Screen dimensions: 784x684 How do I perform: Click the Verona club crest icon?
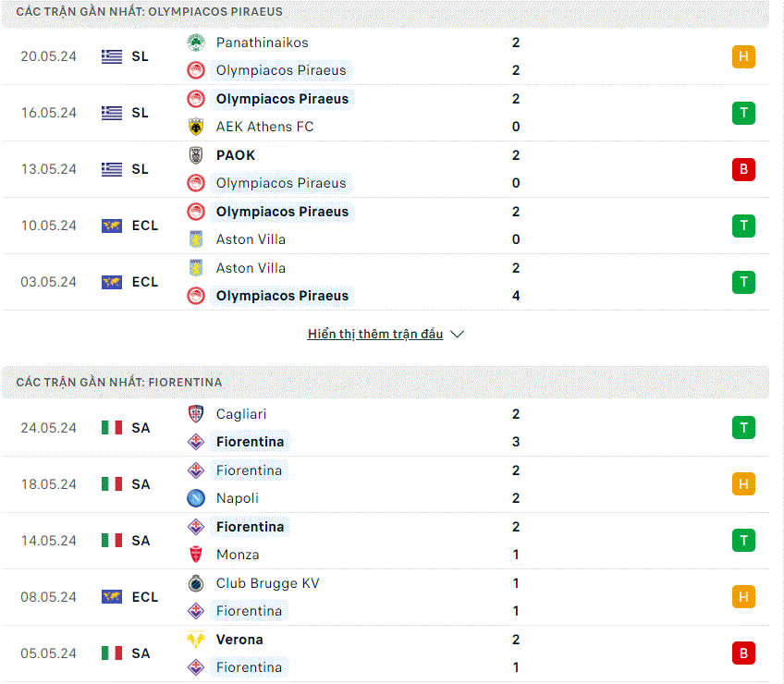point(195,640)
